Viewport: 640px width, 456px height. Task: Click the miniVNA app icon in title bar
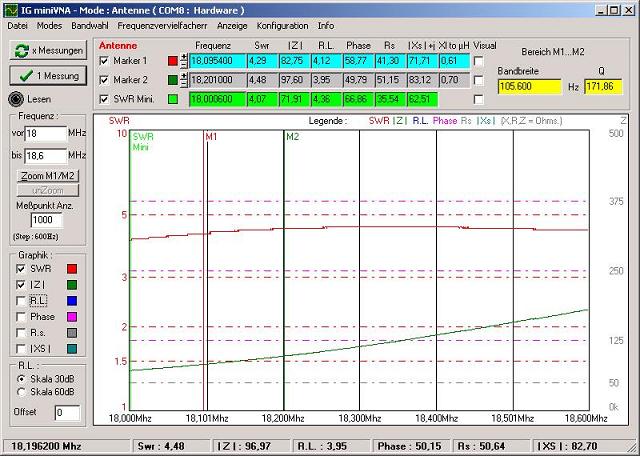[9, 9]
